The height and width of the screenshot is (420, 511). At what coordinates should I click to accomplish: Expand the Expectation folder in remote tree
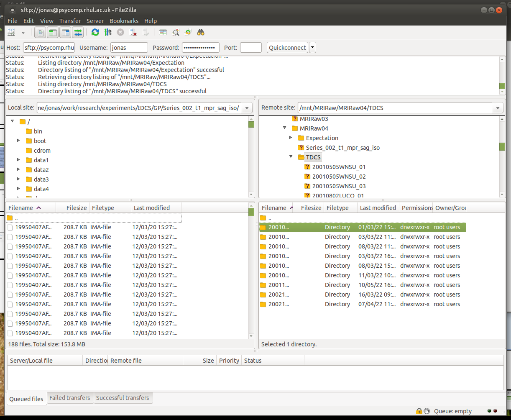pos(291,138)
